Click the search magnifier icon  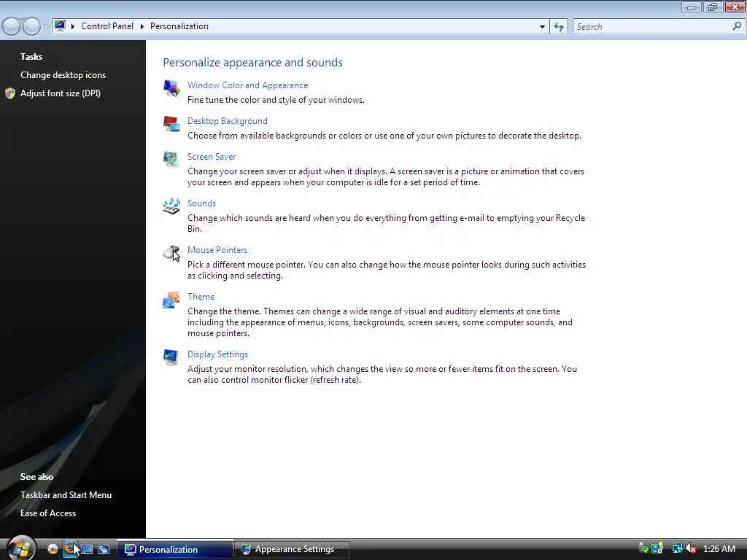click(737, 27)
